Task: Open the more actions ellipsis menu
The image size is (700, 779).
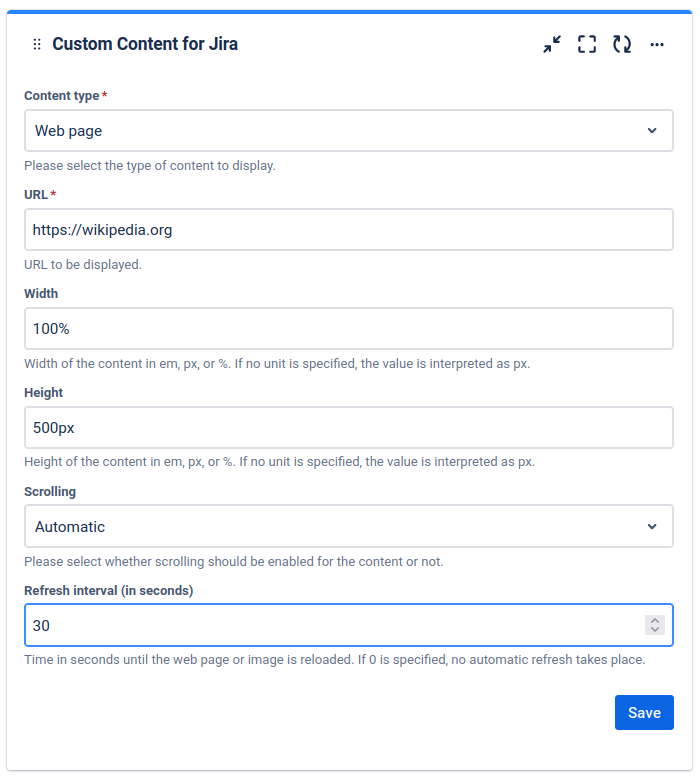Action: point(657,44)
